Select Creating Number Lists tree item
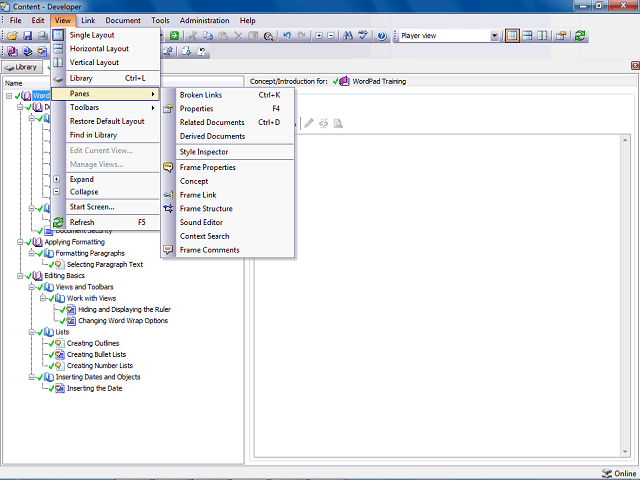The image size is (640, 480). tap(100, 366)
